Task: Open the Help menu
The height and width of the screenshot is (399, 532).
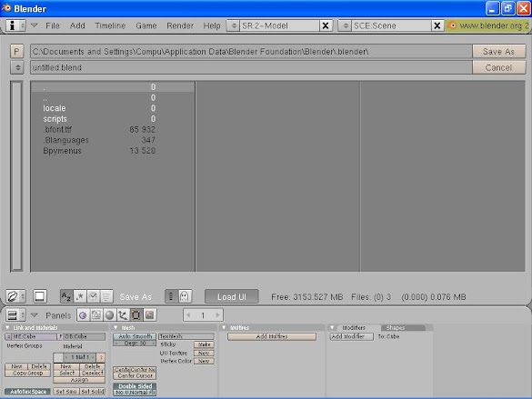Action: (x=212, y=25)
